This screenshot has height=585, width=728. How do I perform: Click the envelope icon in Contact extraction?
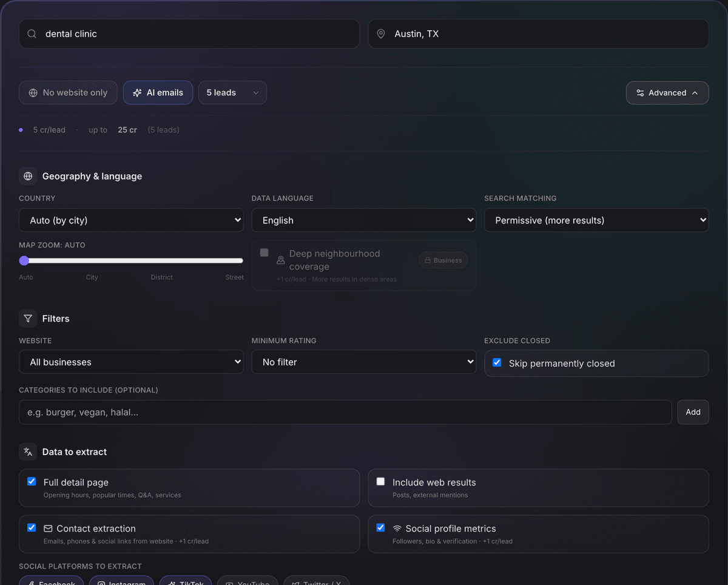[49, 529]
